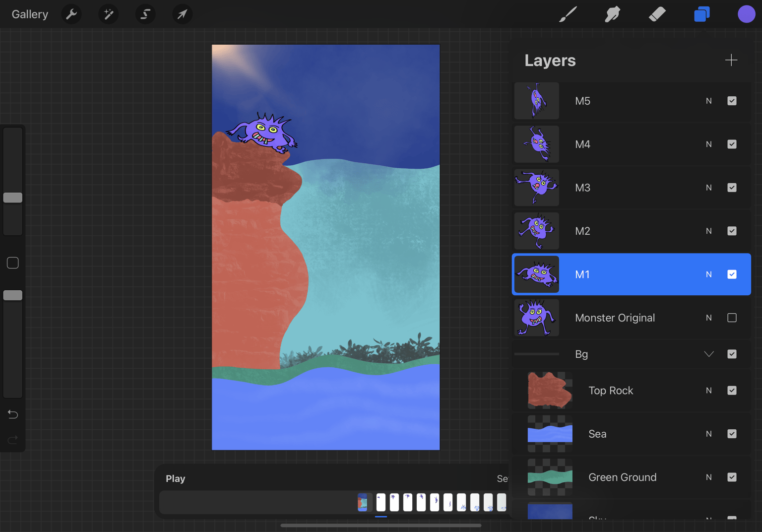The width and height of the screenshot is (762, 532).
Task: Hide the Top Rock layer
Action: (732, 391)
